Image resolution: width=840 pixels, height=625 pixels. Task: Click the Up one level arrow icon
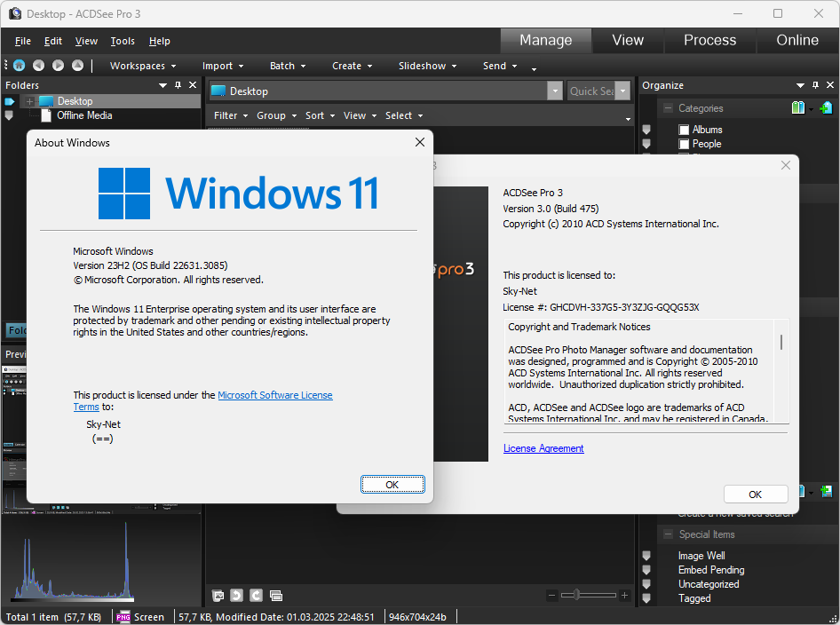point(77,66)
